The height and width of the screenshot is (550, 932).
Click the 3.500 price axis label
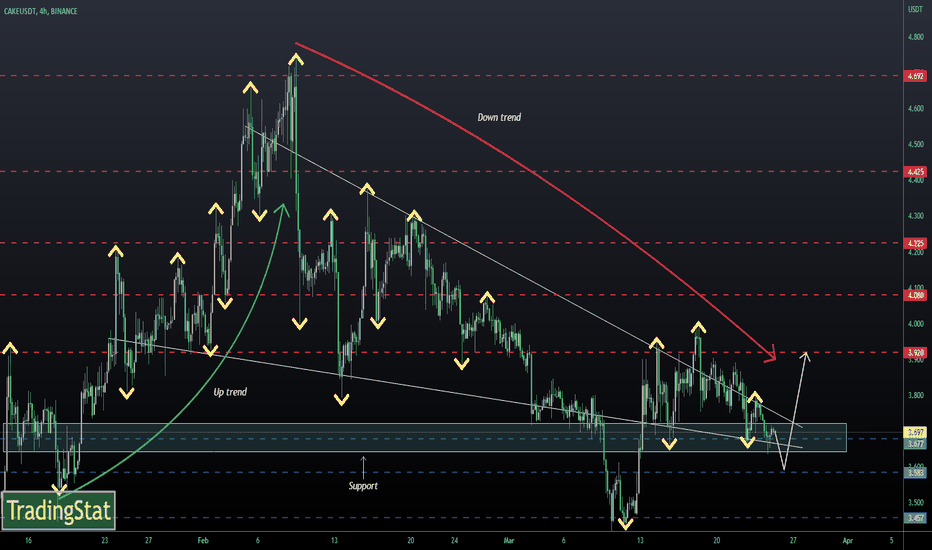tap(915, 502)
